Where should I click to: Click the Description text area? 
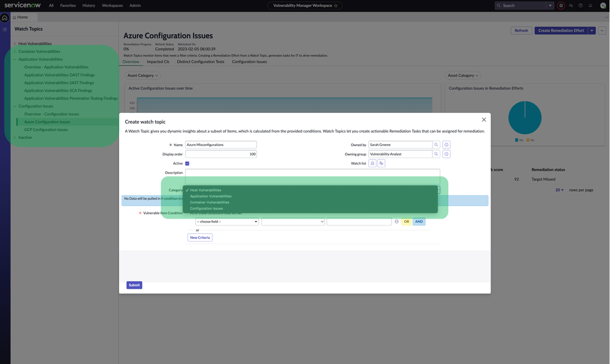tap(313, 177)
